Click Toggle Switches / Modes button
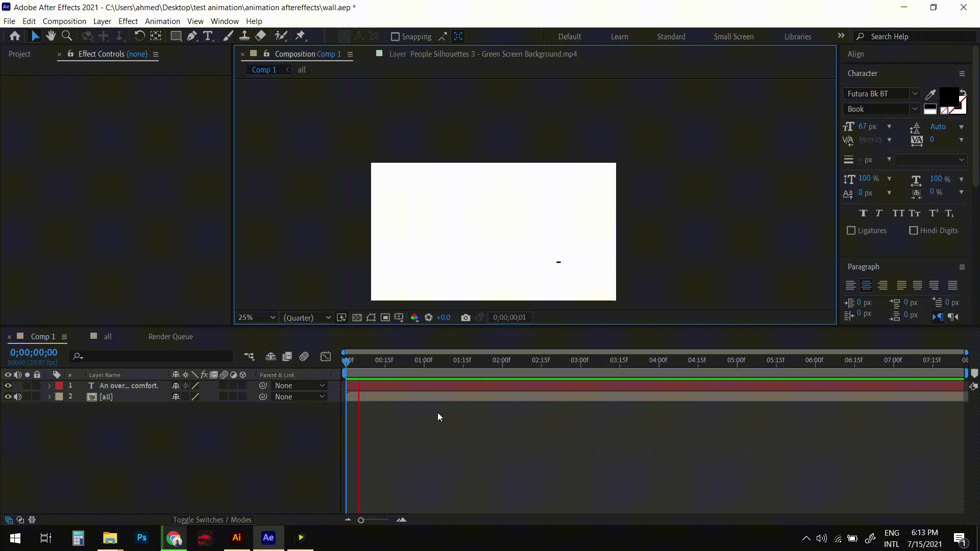 212,520
